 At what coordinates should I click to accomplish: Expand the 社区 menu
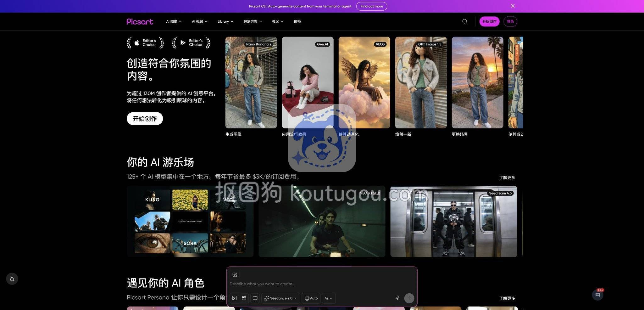click(x=278, y=21)
